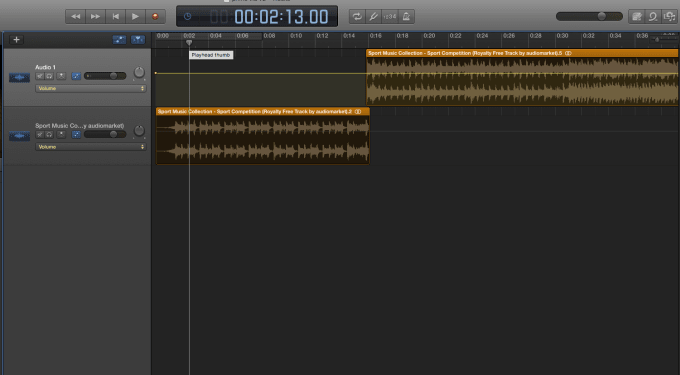Toggle the Show Automation button above the tracks
The width and height of the screenshot is (680, 375).
point(119,40)
